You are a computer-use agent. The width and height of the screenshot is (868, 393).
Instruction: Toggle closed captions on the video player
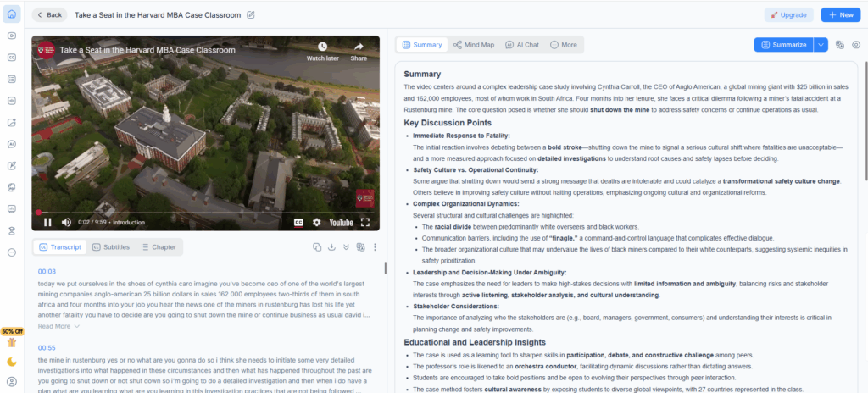(x=298, y=222)
